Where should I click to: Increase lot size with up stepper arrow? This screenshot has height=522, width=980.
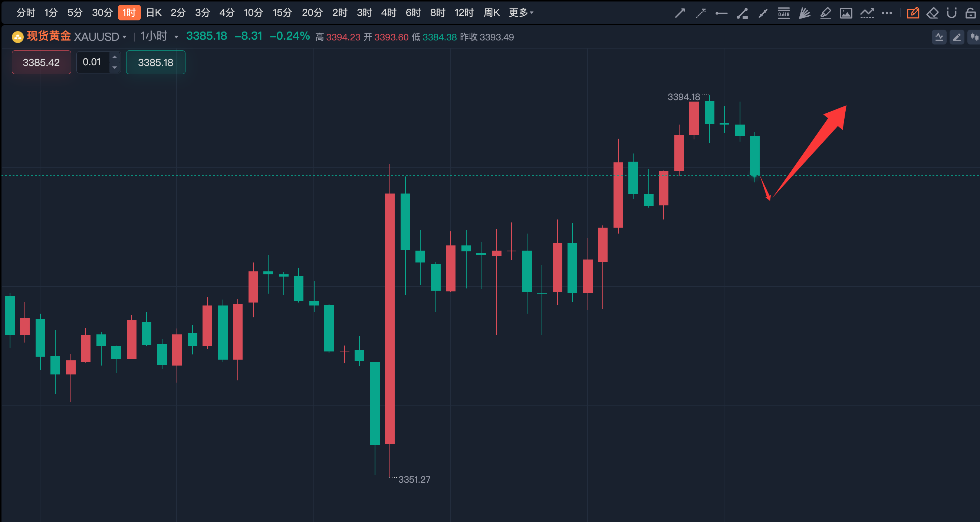click(x=115, y=57)
